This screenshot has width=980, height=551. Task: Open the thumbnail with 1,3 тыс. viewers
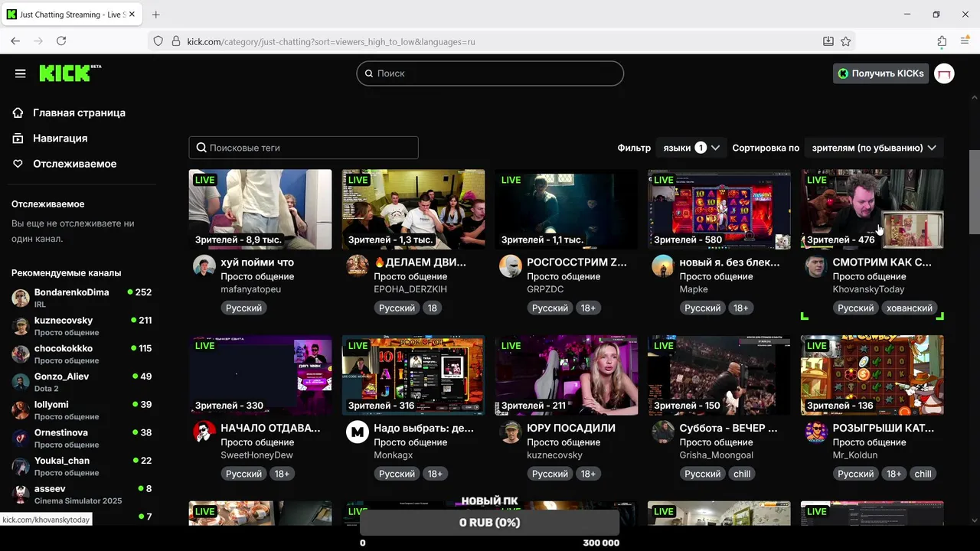[413, 210]
